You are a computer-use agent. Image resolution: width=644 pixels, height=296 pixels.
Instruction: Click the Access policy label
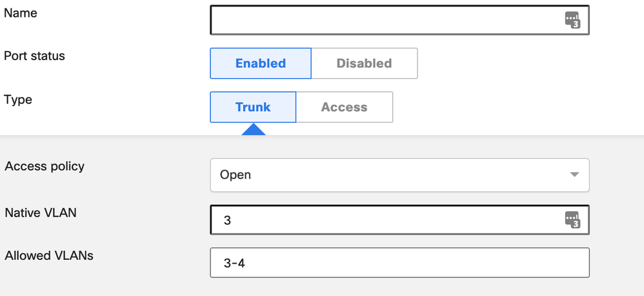[x=45, y=166]
